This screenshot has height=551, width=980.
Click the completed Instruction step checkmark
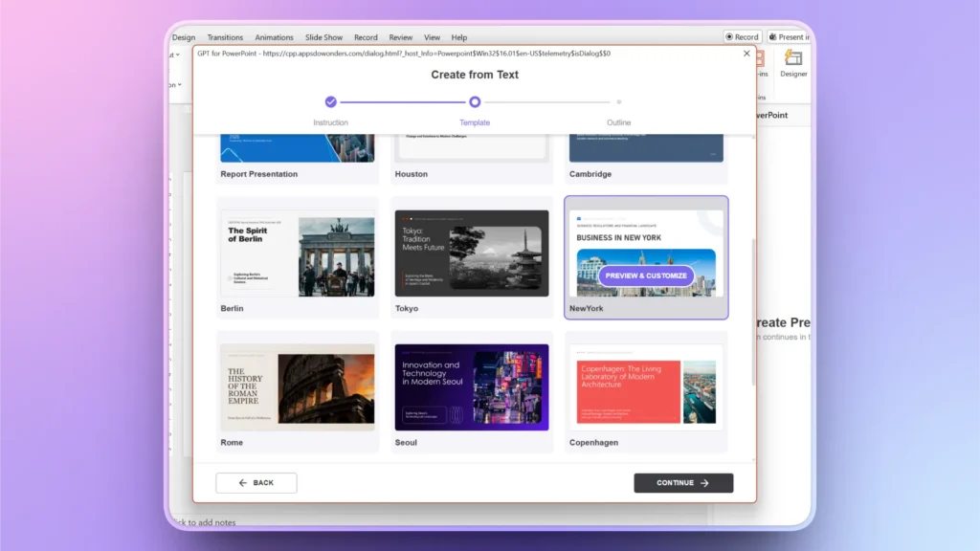[x=330, y=101]
